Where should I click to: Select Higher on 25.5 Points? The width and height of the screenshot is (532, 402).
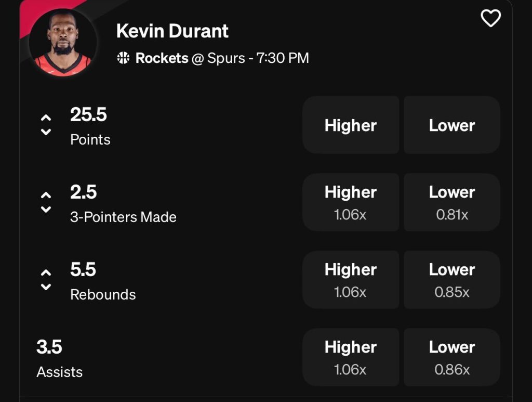pos(351,125)
